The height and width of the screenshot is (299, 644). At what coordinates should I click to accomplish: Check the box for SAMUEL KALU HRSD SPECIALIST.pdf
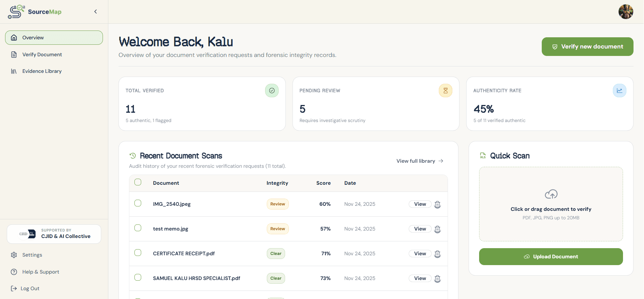(138, 277)
